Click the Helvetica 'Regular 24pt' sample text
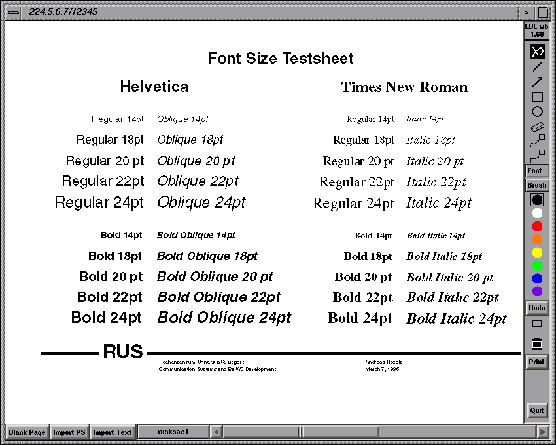This screenshot has height=445, width=556. [99, 203]
